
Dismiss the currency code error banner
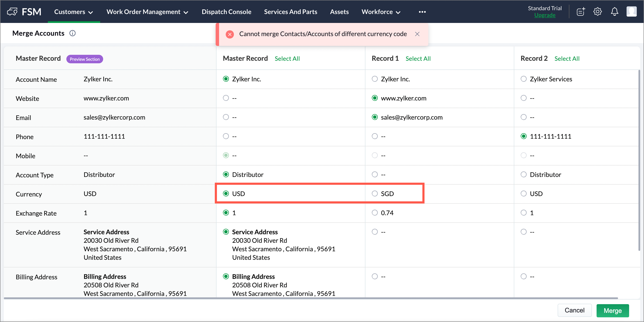coord(417,34)
